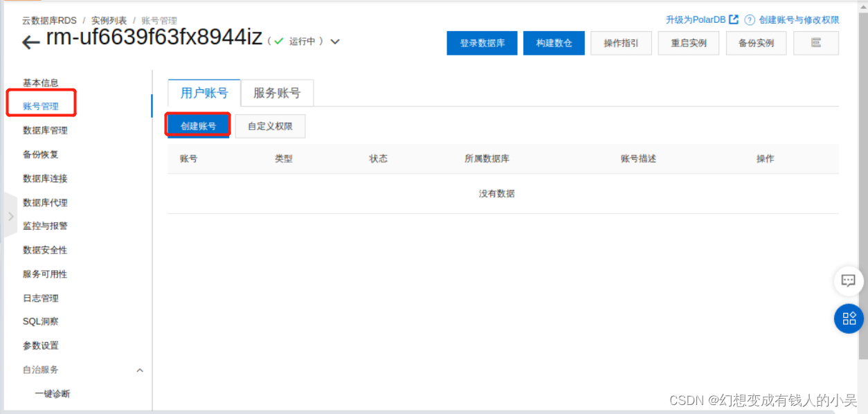Open 数据库连接 in the sidebar
This screenshot has width=868, height=414.
tap(45, 179)
